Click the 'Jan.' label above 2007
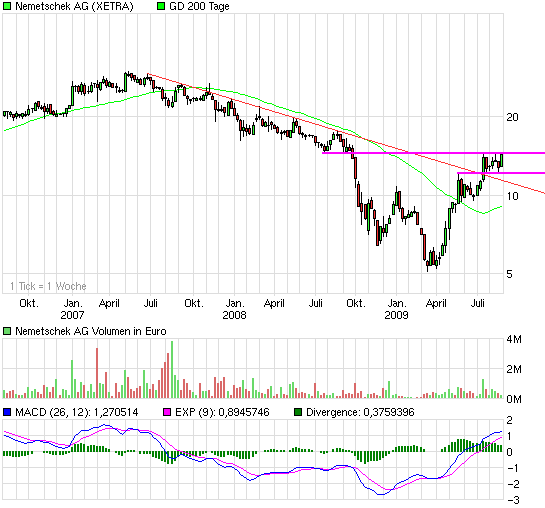Viewport: 545px width, 508px height. pos(73,303)
